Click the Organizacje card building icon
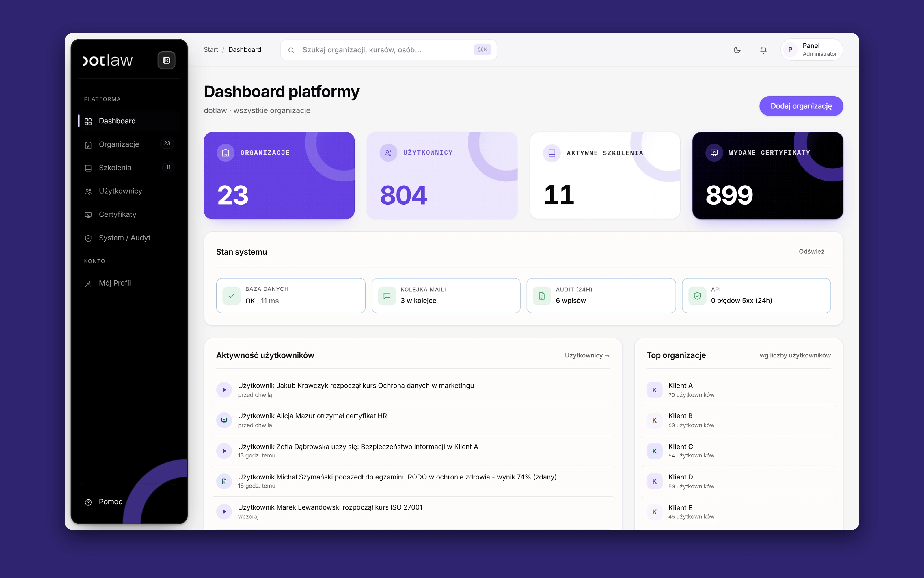Screen dimensions: 924x578 (x=226, y=153)
